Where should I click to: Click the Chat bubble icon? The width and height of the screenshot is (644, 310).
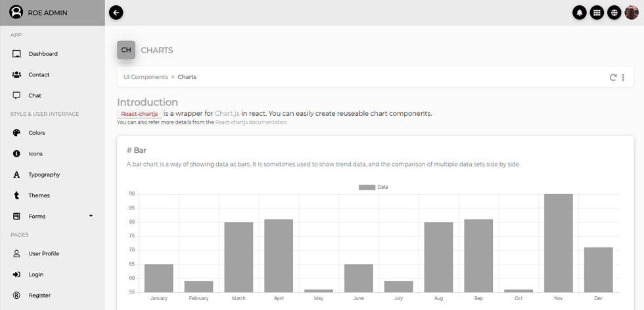(x=16, y=95)
